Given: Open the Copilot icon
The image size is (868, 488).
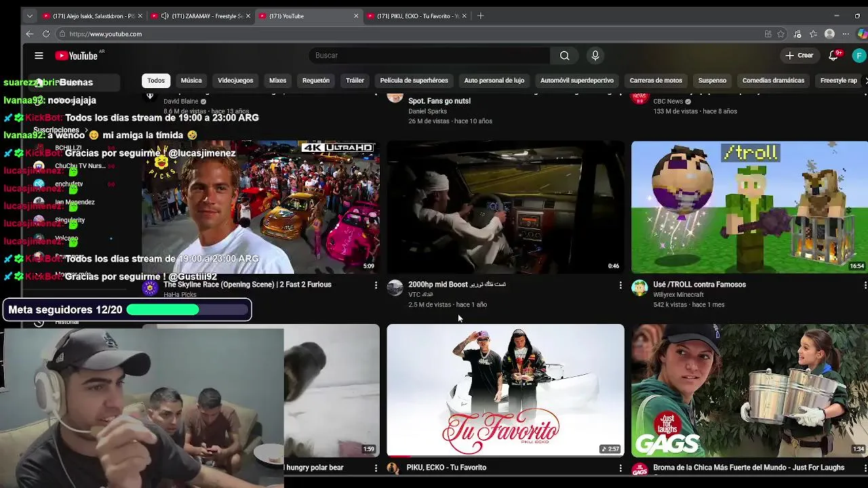Looking at the screenshot, I should [x=862, y=34].
